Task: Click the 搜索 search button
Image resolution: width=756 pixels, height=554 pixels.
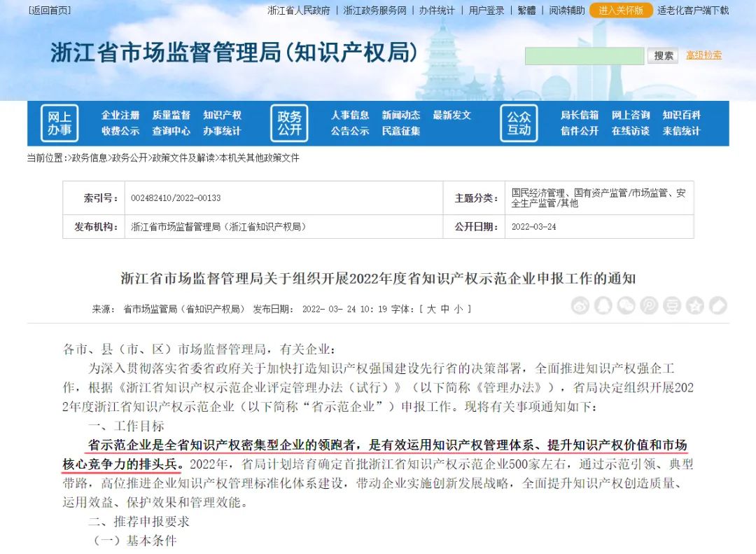Action: 664,56
